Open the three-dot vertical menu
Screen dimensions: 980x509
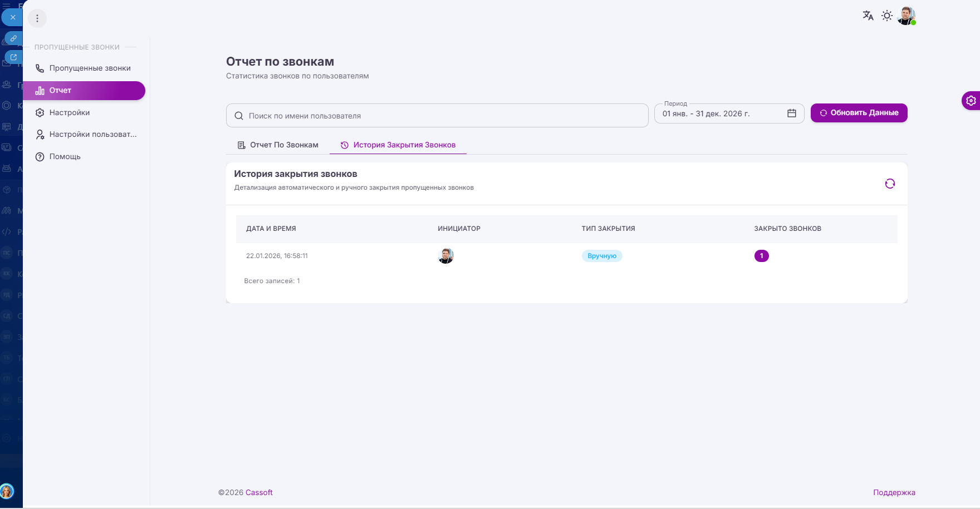point(37,18)
